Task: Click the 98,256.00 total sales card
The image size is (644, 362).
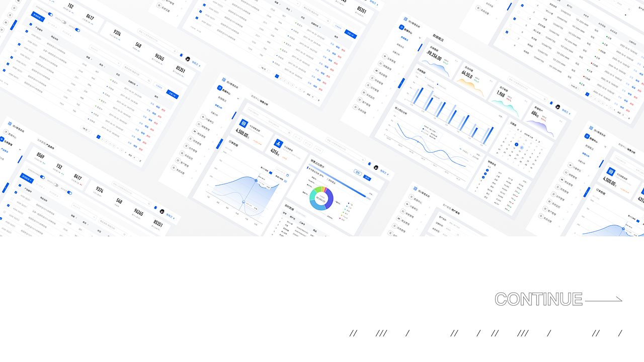Action: pos(440,60)
